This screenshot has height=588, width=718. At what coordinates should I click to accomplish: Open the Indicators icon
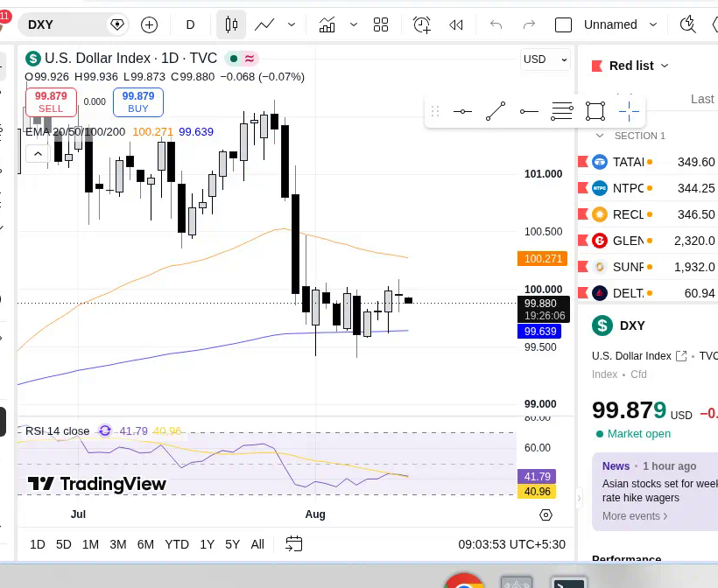[327, 24]
